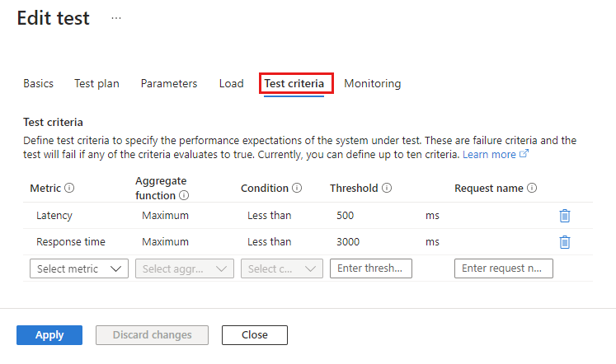Click the Aggregate function info icon
The height and width of the screenshot is (364, 616).
[184, 195]
